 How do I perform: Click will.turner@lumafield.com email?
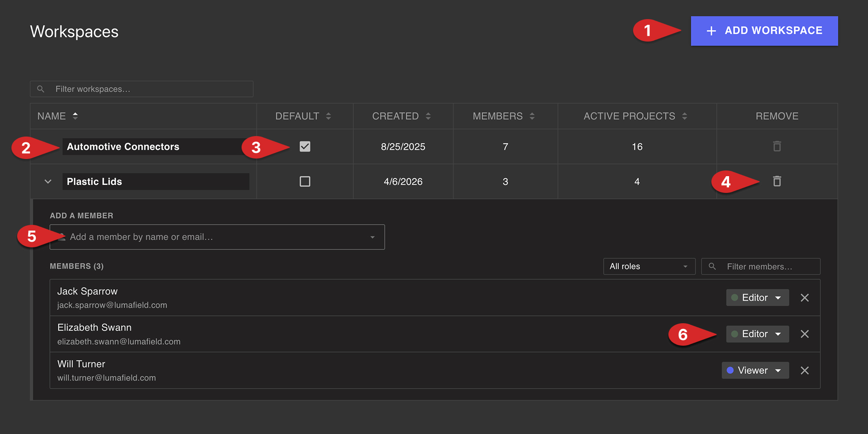[x=106, y=378]
